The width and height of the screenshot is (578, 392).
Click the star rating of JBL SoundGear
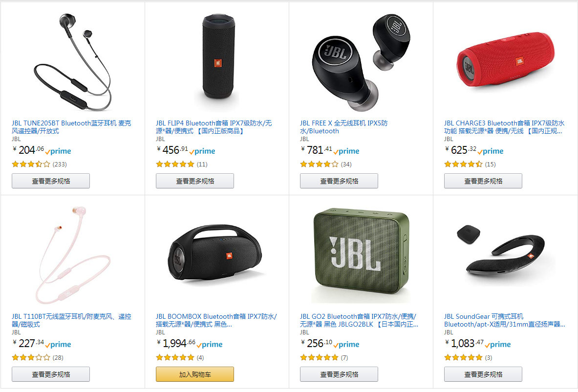(463, 357)
